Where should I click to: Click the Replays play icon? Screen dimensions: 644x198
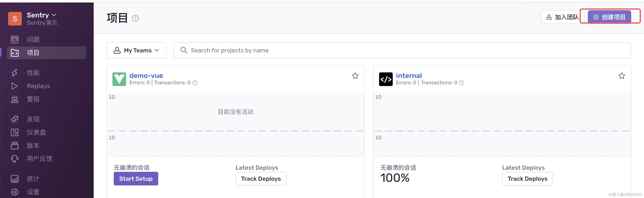14,86
